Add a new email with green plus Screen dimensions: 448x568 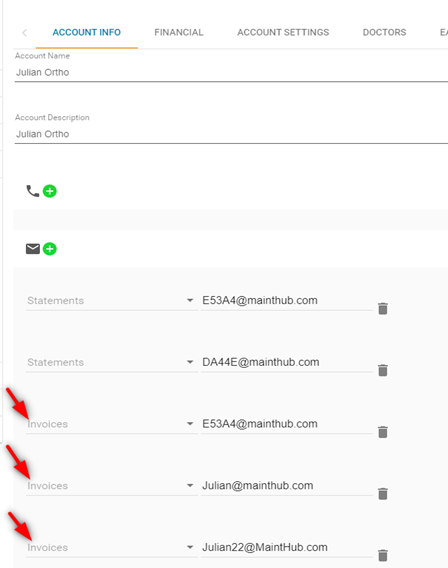pyautogui.click(x=50, y=249)
